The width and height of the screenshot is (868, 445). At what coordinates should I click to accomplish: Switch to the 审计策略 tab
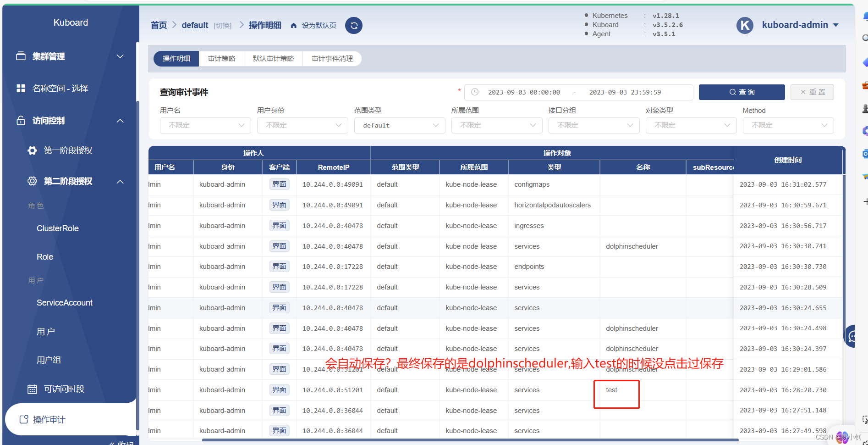(x=221, y=59)
